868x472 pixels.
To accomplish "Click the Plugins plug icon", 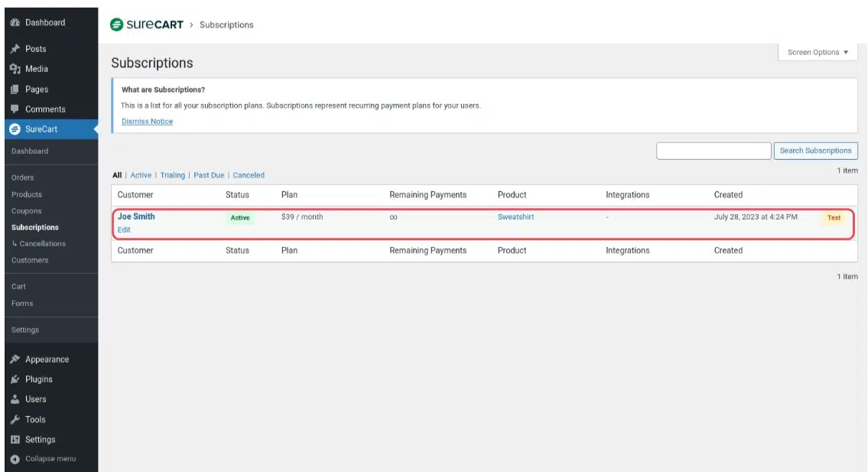I will pos(15,379).
